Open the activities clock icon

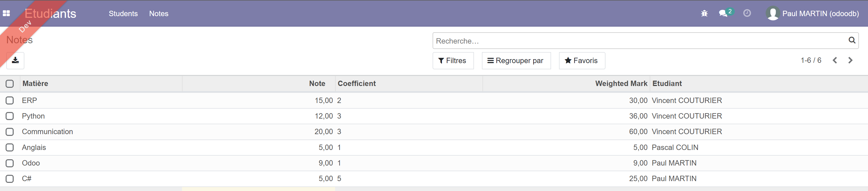pyautogui.click(x=747, y=14)
